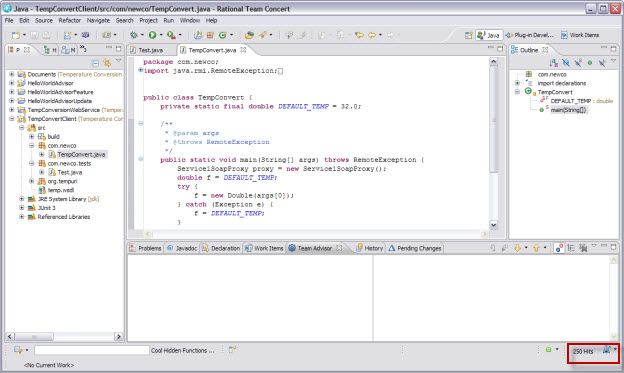
Task: Switch to the Work Items perspective
Action: [x=580, y=35]
